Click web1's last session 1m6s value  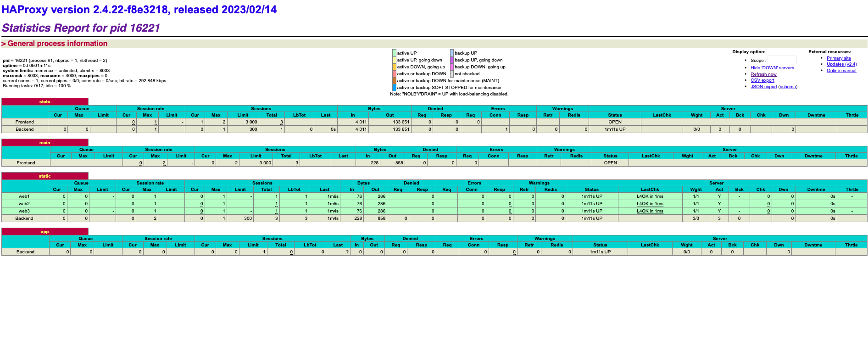click(x=333, y=196)
